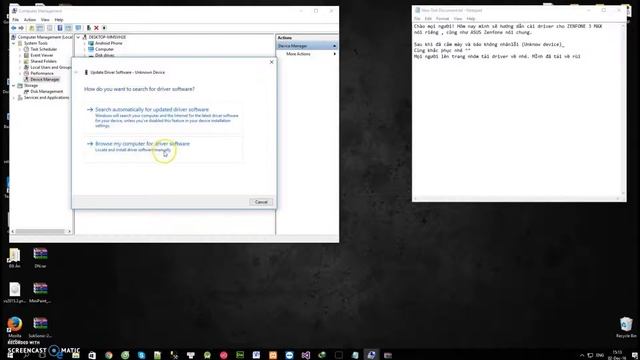Click the blue Help toolbar icon
Viewport: 640px width, 360px height.
pos(60,28)
